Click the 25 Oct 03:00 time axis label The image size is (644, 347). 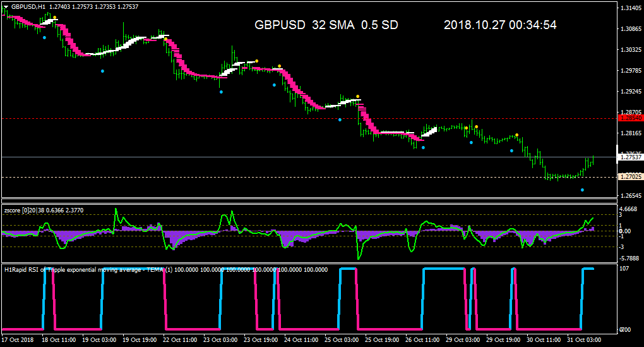(x=342, y=340)
